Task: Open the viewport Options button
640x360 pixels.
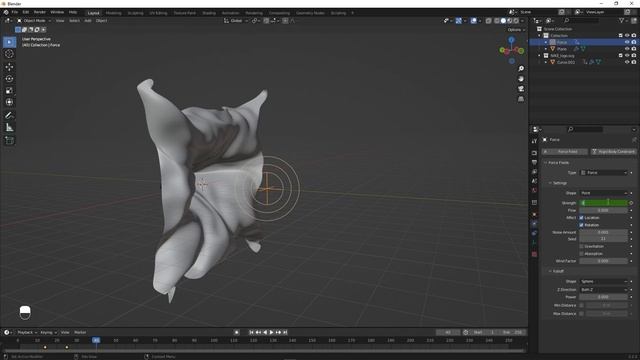Action: [516, 30]
